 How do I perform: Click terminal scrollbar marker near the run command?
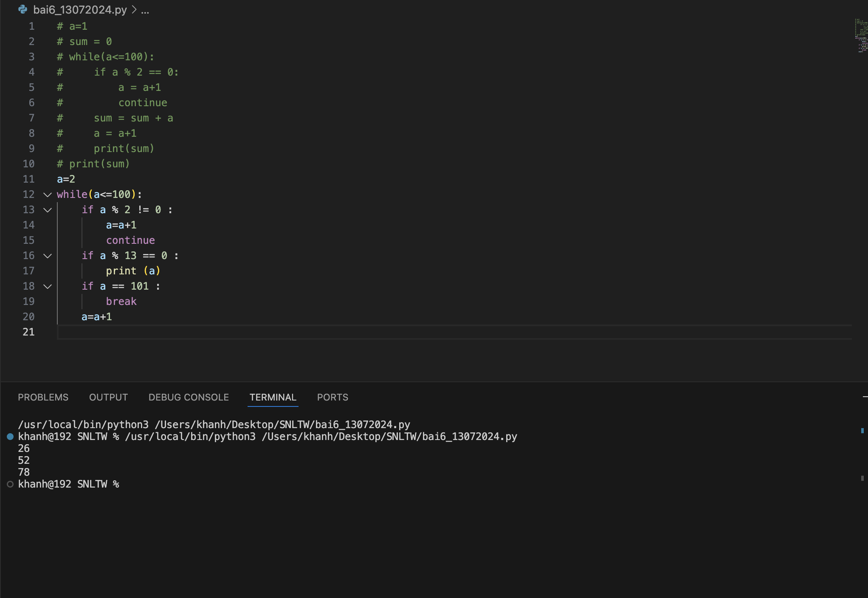point(862,431)
